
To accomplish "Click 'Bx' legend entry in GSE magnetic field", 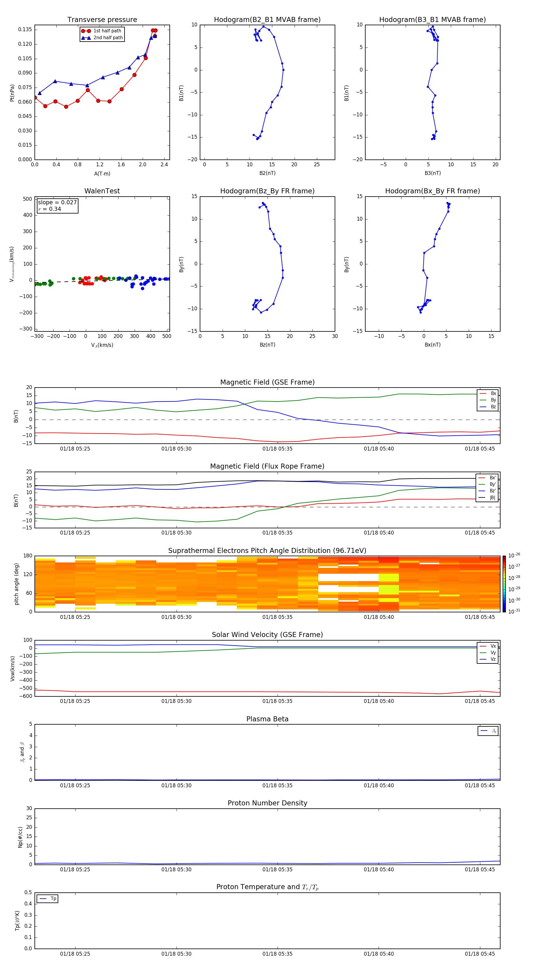I will pyautogui.click(x=488, y=393).
